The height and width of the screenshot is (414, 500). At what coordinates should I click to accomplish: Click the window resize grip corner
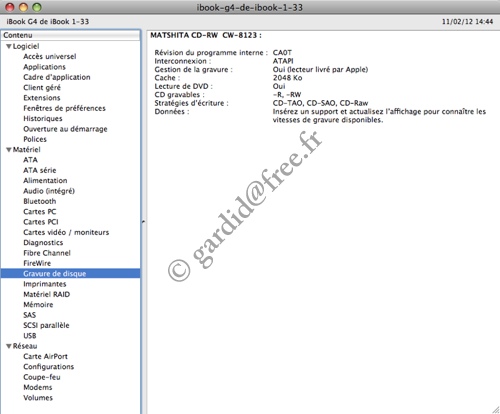496,410
